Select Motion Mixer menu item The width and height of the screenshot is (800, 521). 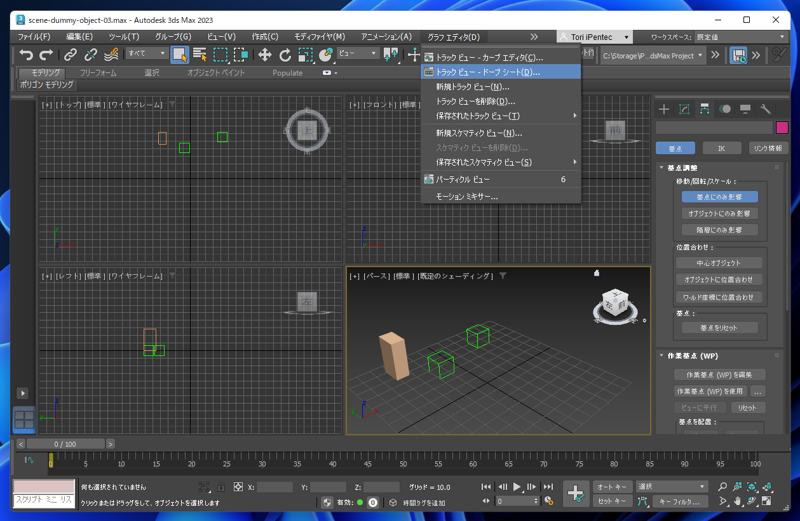click(501, 196)
